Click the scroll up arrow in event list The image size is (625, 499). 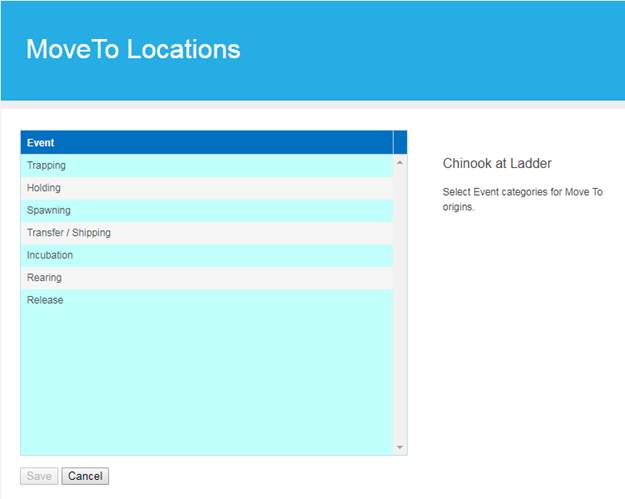400,162
